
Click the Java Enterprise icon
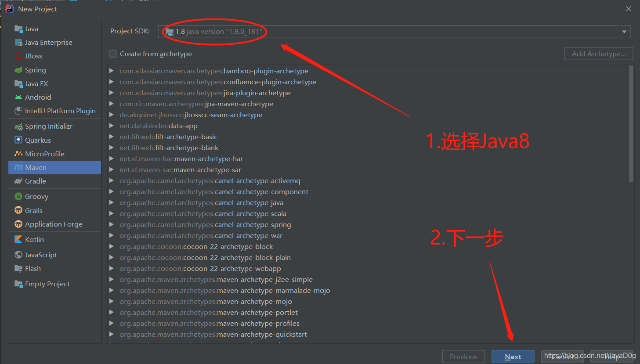click(18, 43)
